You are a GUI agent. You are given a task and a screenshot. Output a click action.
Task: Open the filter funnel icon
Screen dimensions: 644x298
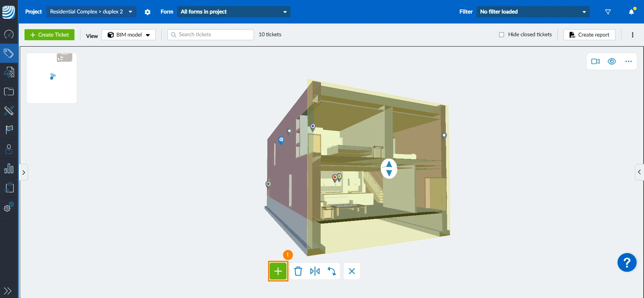(608, 12)
